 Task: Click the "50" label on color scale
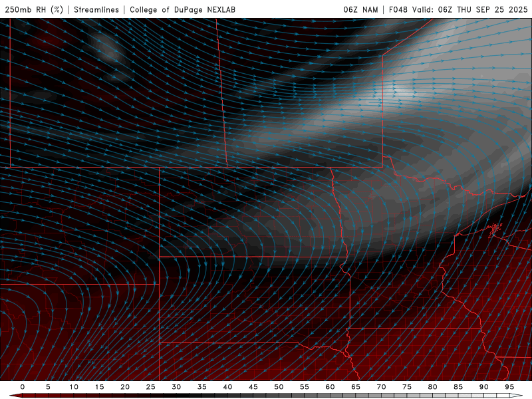click(x=279, y=387)
